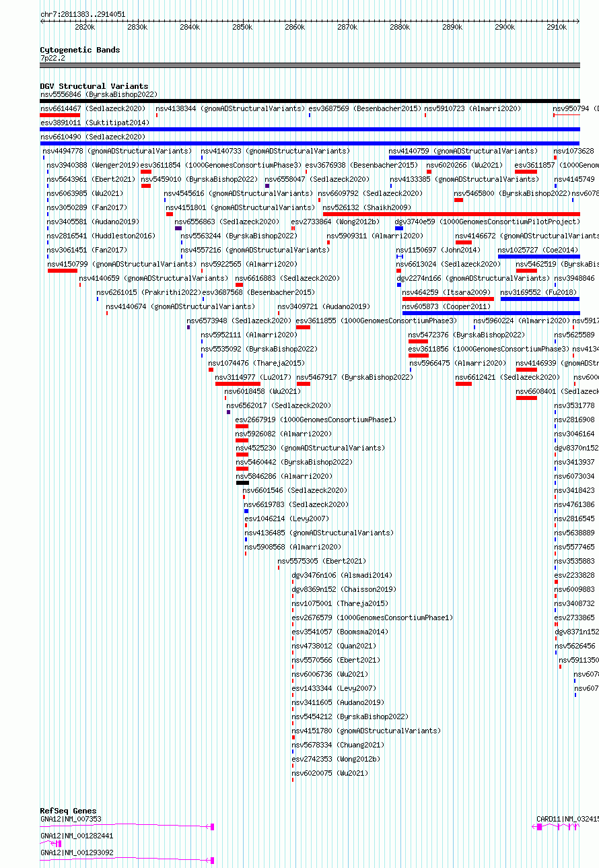Click the purple nsv6556863 Sedlazeck2020 variant bar
Image resolution: width=599 pixels, height=868 pixels.
(178, 228)
